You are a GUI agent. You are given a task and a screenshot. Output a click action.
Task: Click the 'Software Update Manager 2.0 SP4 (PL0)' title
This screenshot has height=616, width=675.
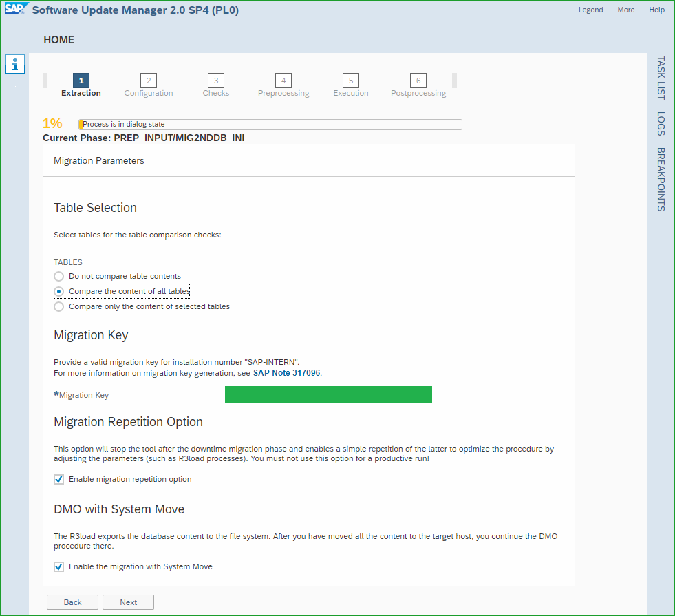[136, 10]
